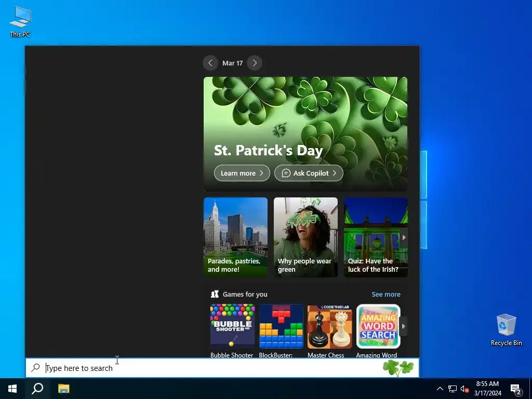Click the Mar 17 date label
The image size is (532, 399).
pyautogui.click(x=232, y=63)
